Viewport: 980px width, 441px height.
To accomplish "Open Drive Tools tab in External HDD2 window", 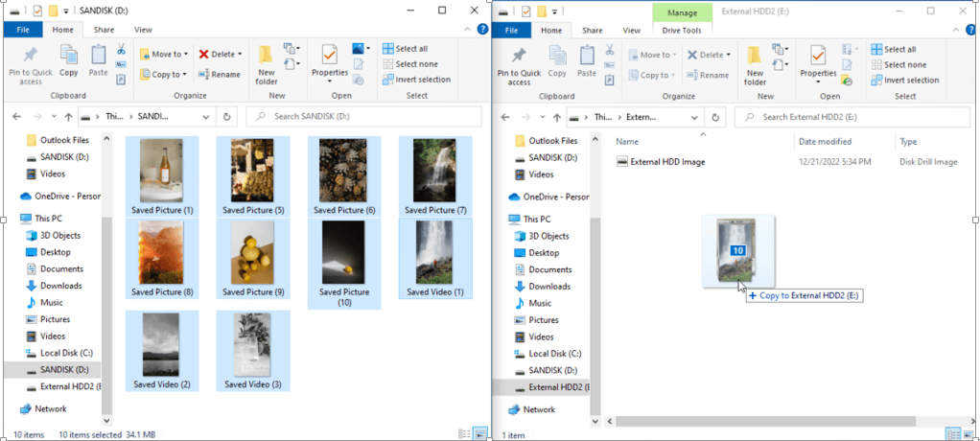I will coord(681,30).
